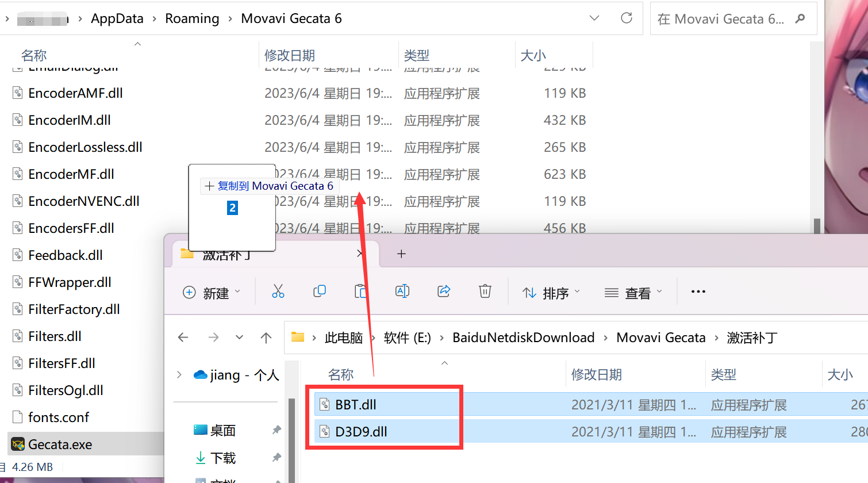Select Gecata.exe in file list
The image size is (868, 483).
coord(60,444)
